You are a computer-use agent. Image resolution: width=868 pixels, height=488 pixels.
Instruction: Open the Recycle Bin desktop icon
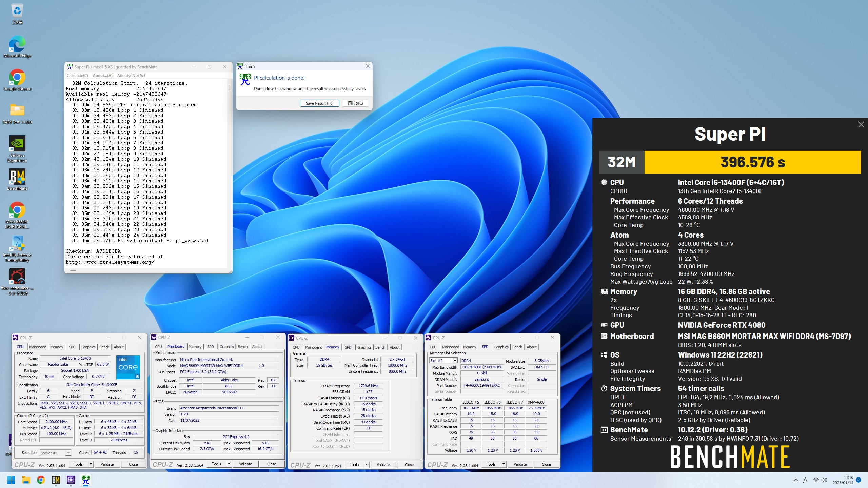point(17,14)
